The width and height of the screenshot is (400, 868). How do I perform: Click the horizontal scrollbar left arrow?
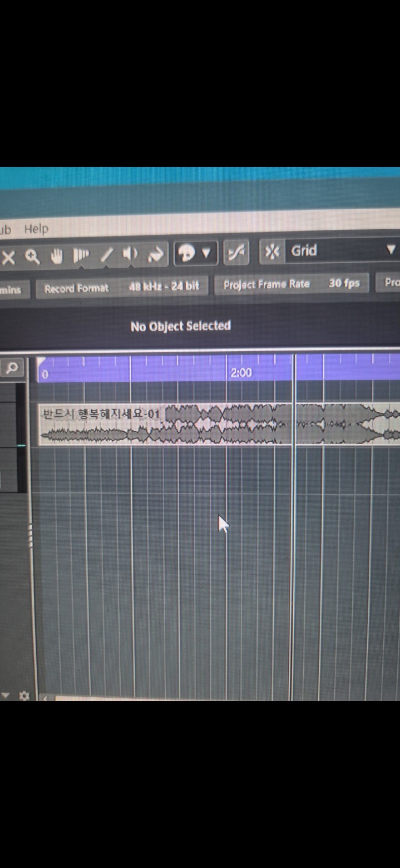click(45, 698)
